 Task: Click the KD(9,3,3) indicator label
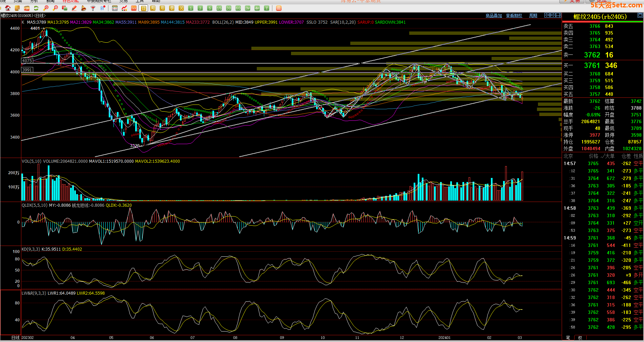pyautogui.click(x=31, y=249)
